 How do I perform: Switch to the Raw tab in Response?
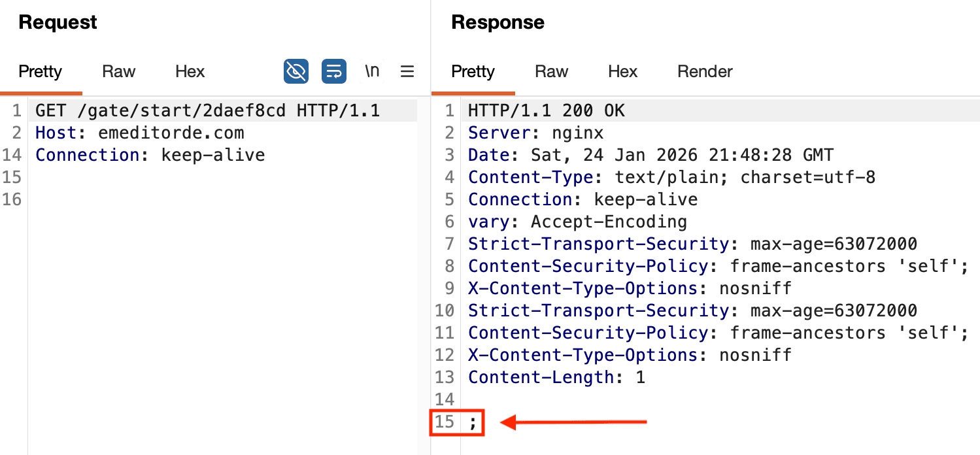pyautogui.click(x=551, y=71)
